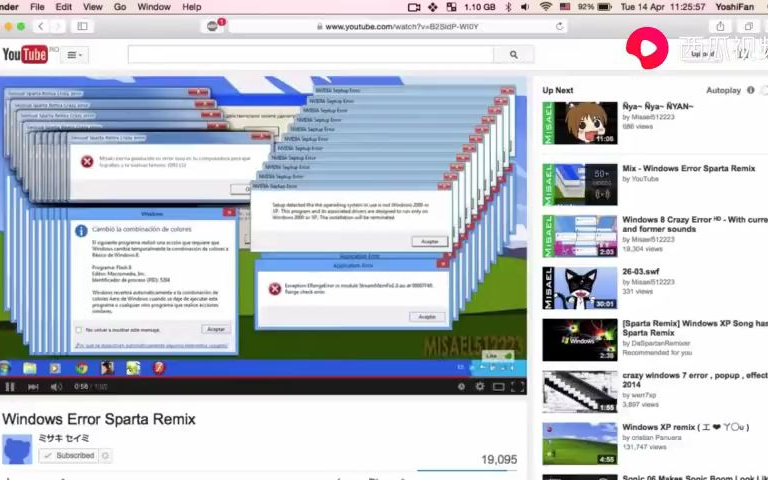Click the Safari back arrow

click(41, 26)
